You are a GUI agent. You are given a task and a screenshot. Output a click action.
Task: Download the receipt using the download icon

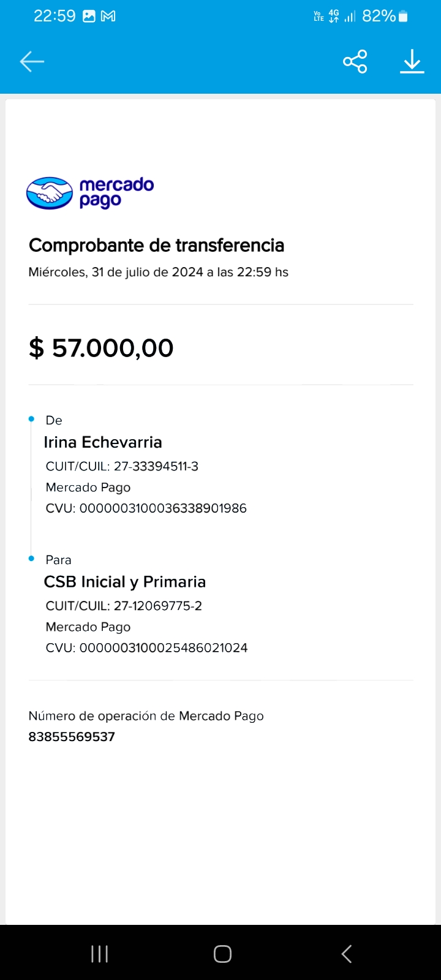click(412, 61)
